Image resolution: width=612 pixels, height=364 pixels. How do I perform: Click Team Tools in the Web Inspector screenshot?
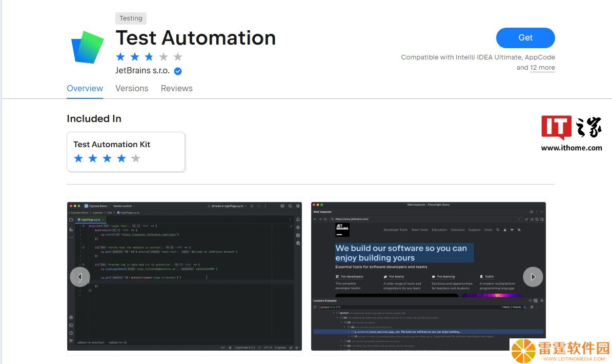[420, 230]
